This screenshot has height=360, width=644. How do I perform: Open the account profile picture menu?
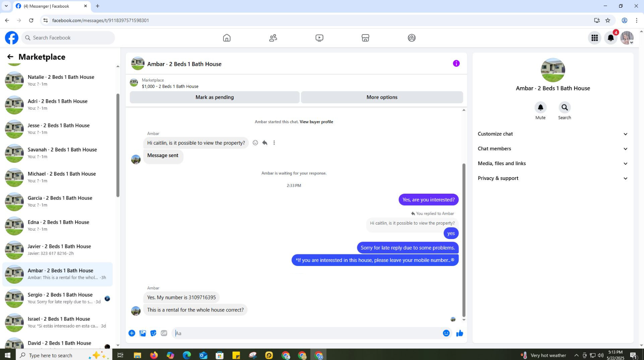(627, 38)
